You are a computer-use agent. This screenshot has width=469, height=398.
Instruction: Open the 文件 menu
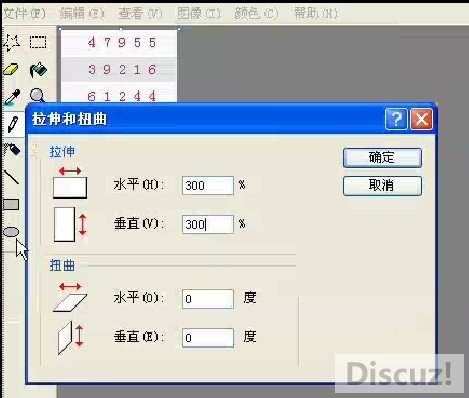coord(24,13)
